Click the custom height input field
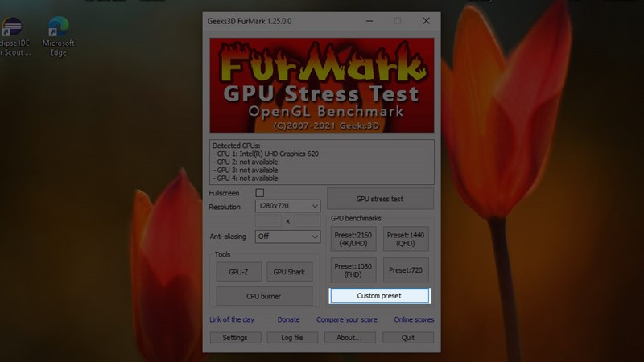Screen dimensions: 644x362 click(x=308, y=220)
